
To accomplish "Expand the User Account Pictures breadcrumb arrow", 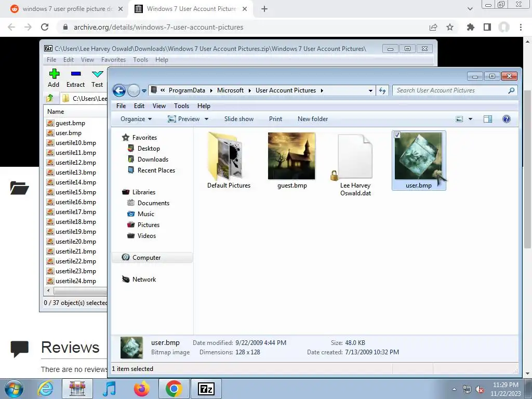I will (322, 90).
